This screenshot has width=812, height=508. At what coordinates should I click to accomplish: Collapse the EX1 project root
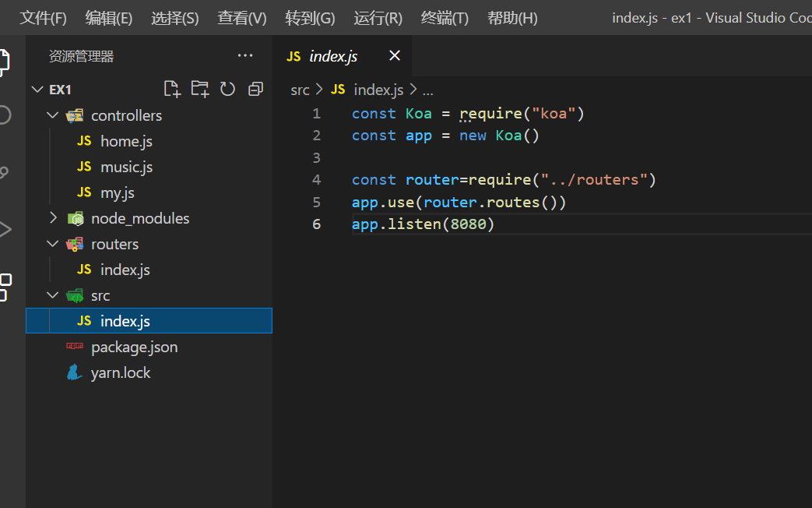tap(37, 89)
